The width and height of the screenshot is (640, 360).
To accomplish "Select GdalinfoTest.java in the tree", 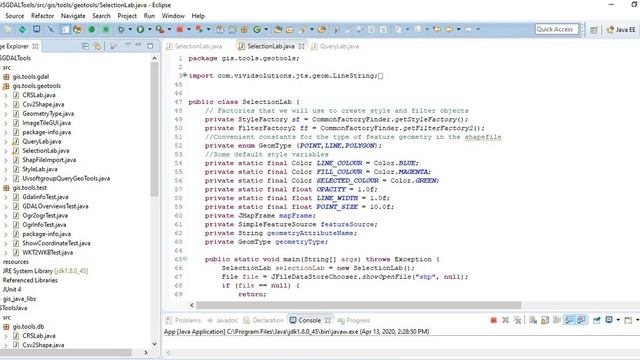I will [45, 197].
